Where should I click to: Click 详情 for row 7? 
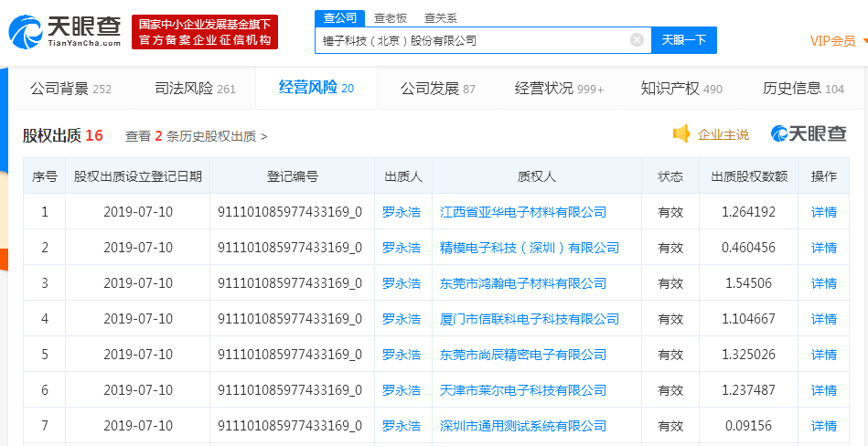point(824,426)
